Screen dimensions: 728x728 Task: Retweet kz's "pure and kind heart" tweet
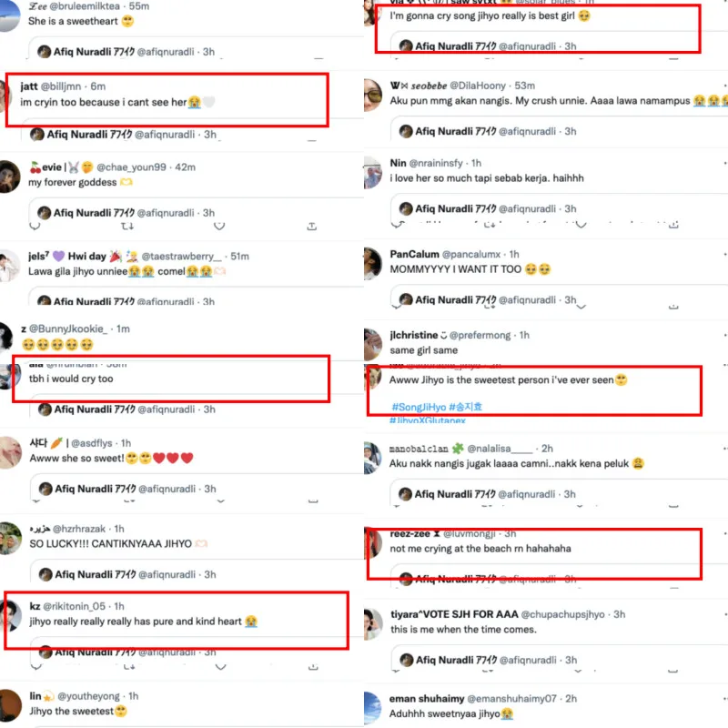pyautogui.click(x=129, y=667)
